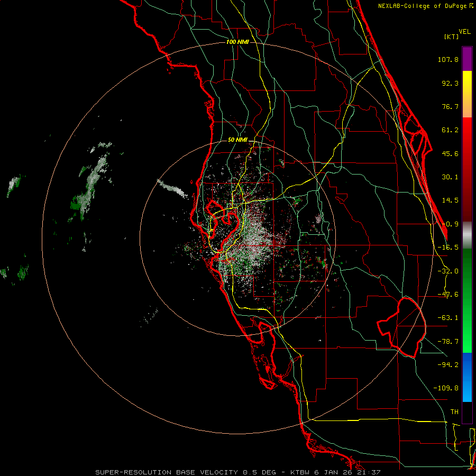Select the -47.6 scale value

pos(448,295)
